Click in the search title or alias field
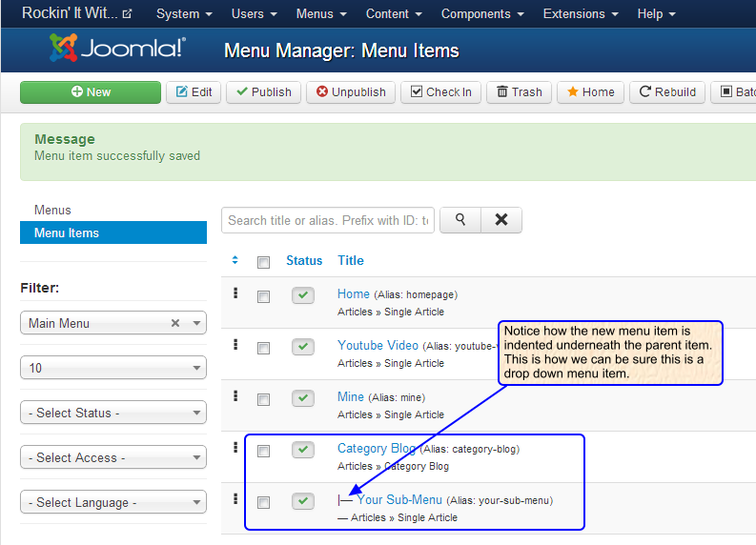756x545 pixels. click(328, 220)
